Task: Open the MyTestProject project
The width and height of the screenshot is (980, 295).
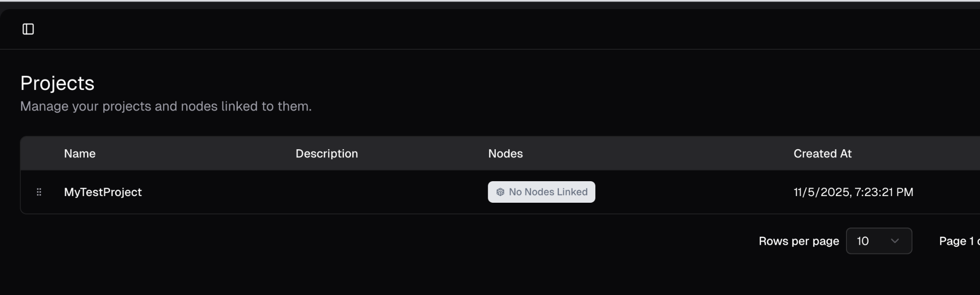Action: pos(103,192)
